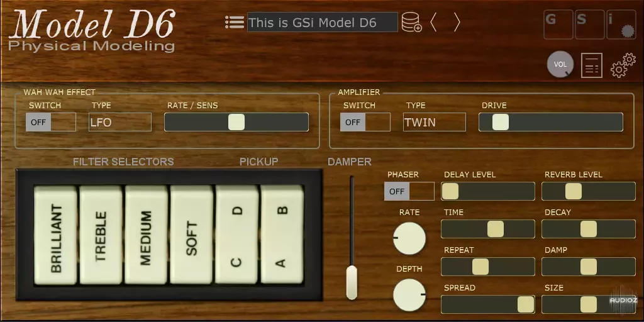This screenshot has width=644, height=322.
Task: Toggle the A B pickup rocker
Action: 282,235
